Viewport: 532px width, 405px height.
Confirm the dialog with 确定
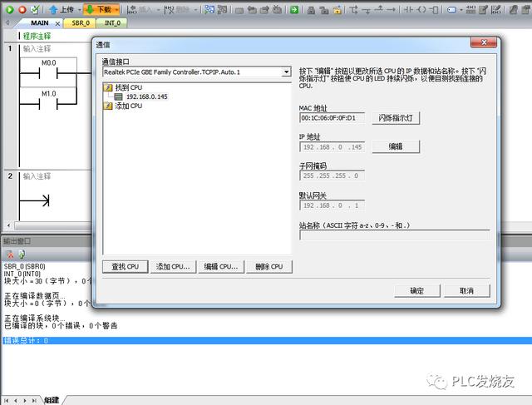click(416, 291)
